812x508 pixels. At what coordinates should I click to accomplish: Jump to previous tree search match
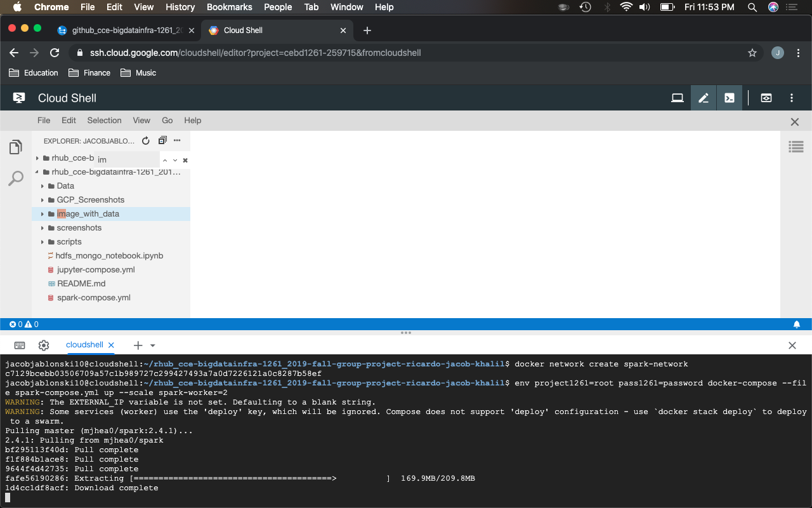[x=165, y=160]
